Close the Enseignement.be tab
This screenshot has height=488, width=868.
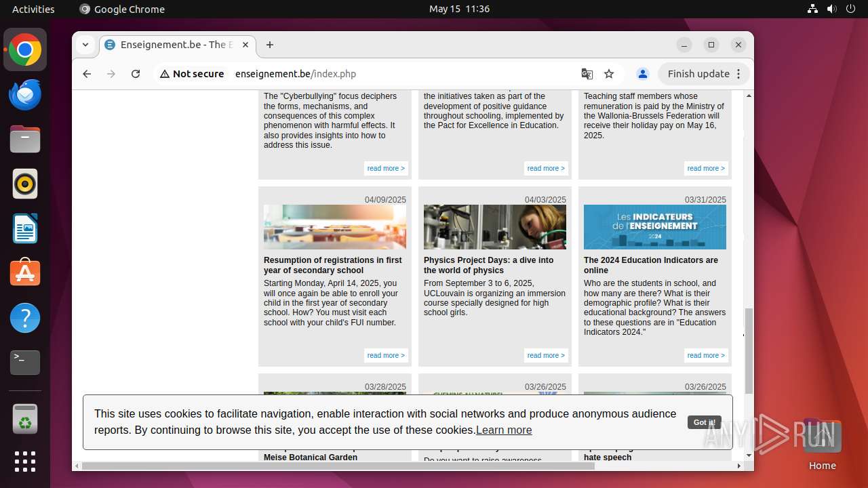(245, 45)
